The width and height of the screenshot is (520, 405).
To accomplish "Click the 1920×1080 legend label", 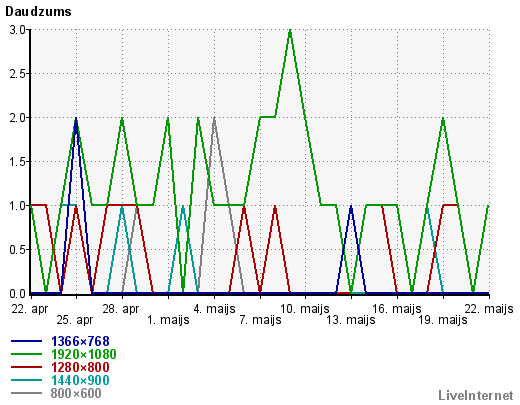I will 84,354.
